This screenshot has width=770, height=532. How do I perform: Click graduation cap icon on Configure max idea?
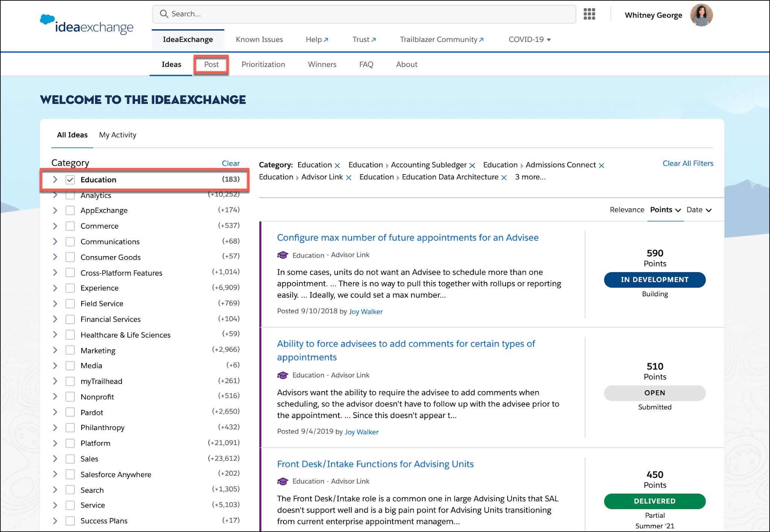click(x=283, y=255)
